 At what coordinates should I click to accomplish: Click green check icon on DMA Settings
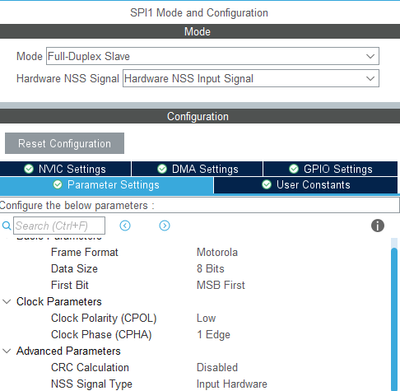pos(162,169)
